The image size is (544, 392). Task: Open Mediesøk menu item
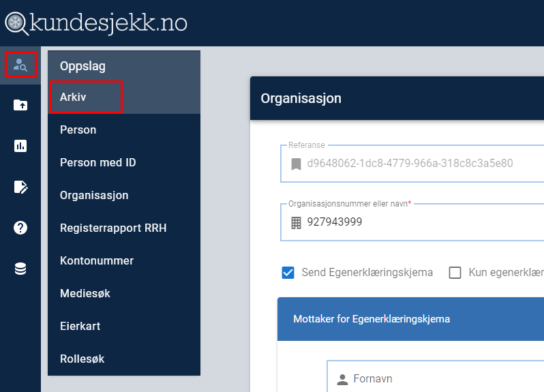coord(124,293)
